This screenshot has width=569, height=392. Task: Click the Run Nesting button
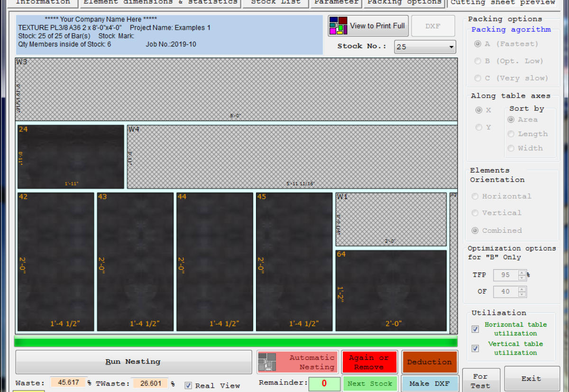(x=133, y=362)
